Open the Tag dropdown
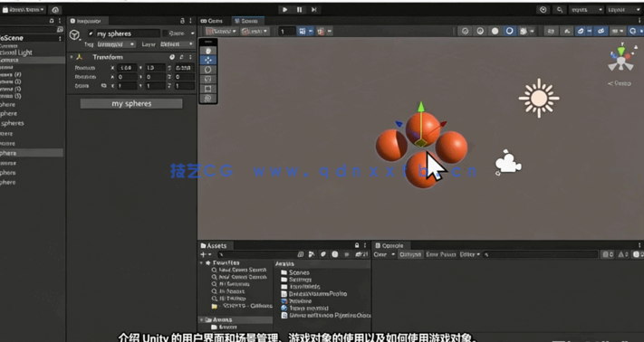644x342 pixels. tap(116, 44)
